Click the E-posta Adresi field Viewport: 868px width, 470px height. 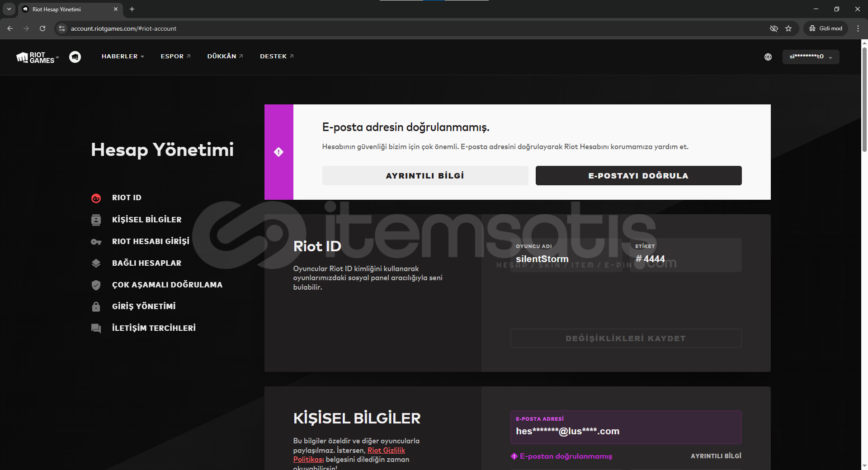coord(626,428)
